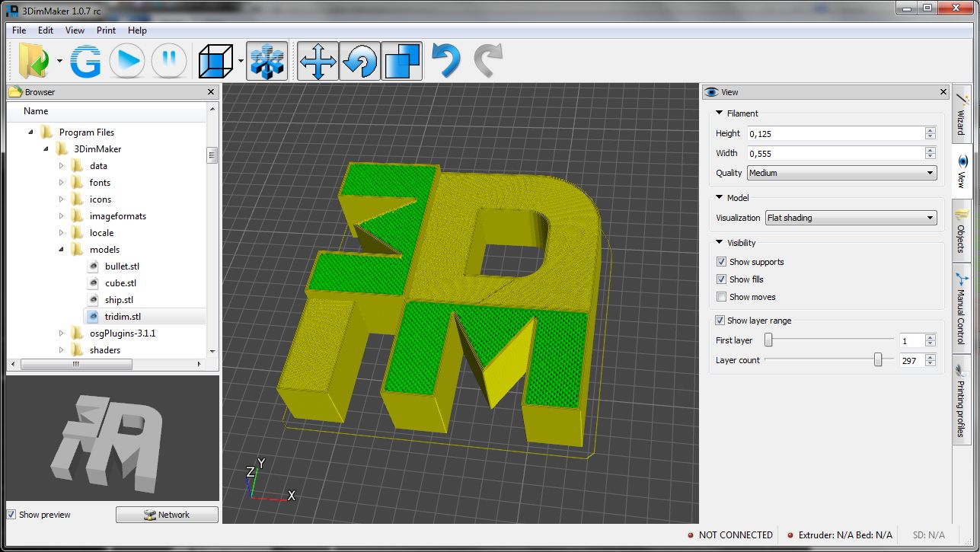Select cube.stl file
Viewport: 980px width, 552px height.
[x=120, y=283]
